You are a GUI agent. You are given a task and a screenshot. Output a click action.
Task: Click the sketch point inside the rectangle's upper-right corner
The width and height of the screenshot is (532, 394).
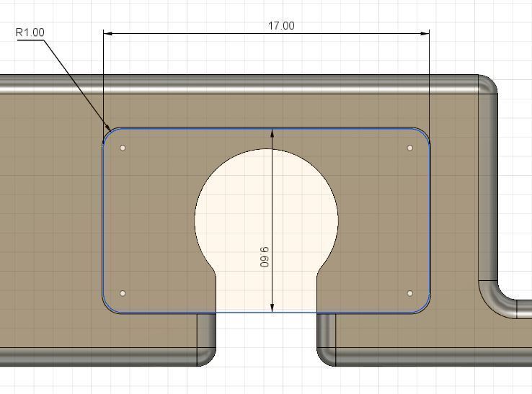(410, 148)
